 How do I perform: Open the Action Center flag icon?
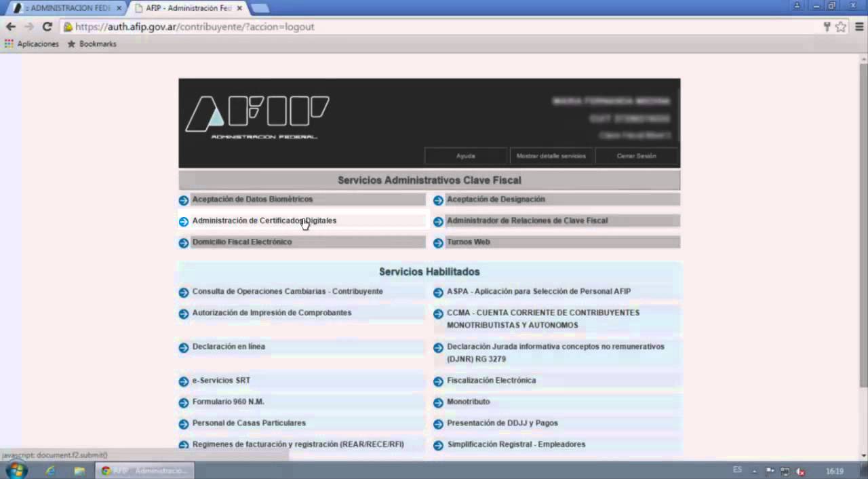[x=770, y=471]
